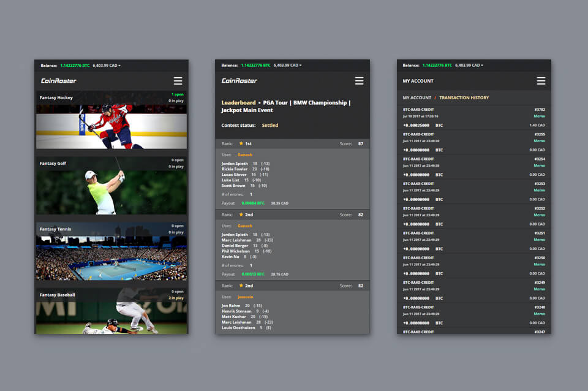Open the Fantasy Baseball contest banner
588x391 pixels.
click(x=111, y=311)
